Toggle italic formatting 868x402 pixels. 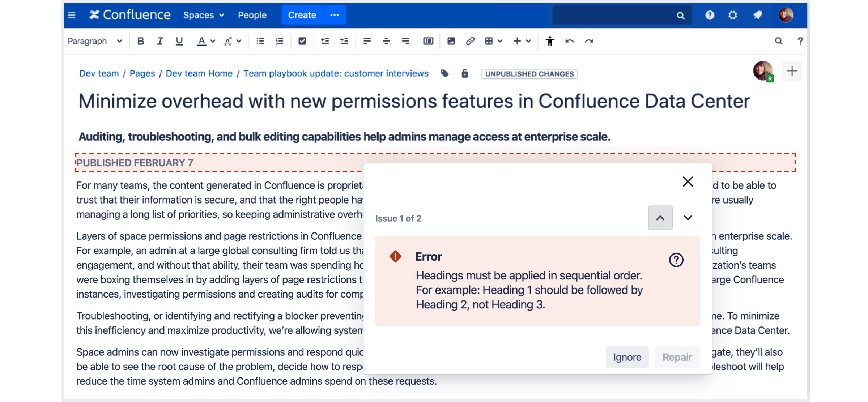coord(160,41)
